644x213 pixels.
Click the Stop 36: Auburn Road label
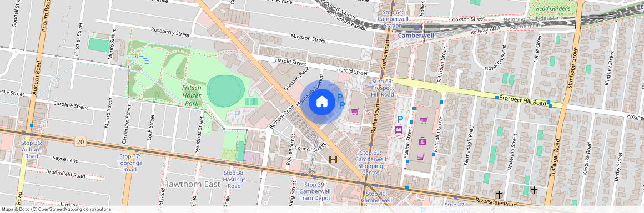[x=31, y=149]
